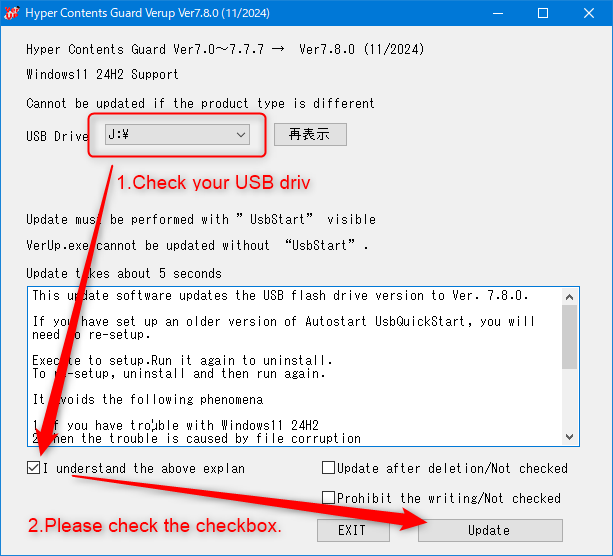This screenshot has width=613, height=556.
Task: Click the scrollbar thumb in explanation text box
Action: click(570, 336)
